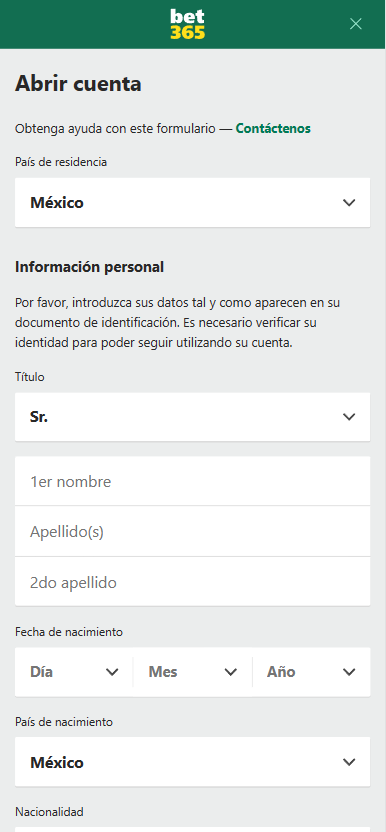Screen dimensions: 386x832
Task: Open the País de residencia dropdown
Action: click(x=192, y=203)
